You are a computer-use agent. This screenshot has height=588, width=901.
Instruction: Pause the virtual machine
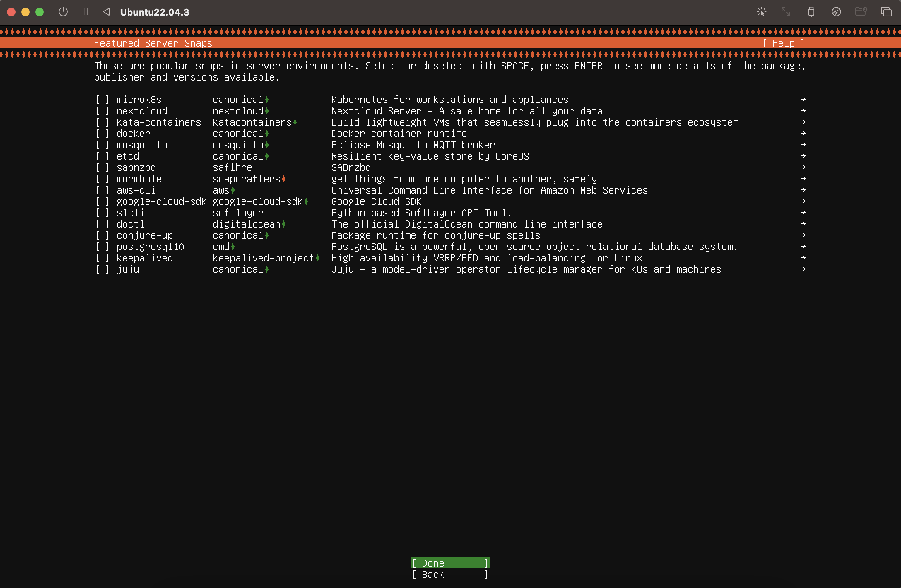[86, 12]
